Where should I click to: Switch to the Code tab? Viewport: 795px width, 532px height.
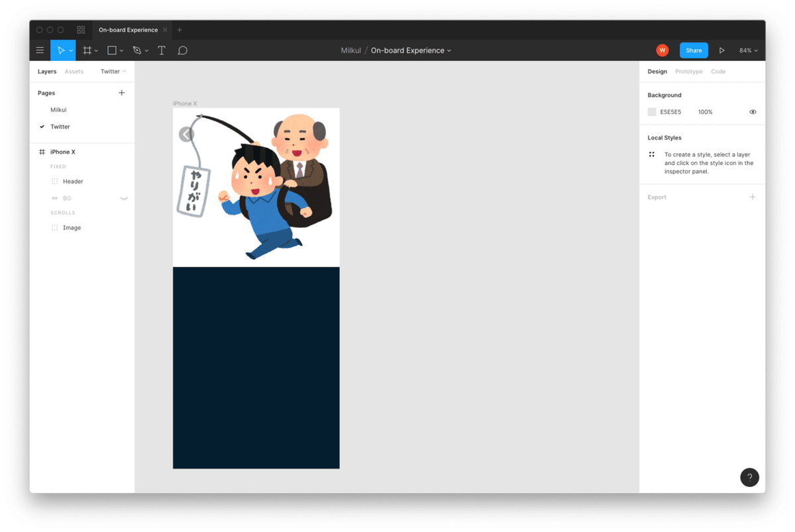coord(718,72)
